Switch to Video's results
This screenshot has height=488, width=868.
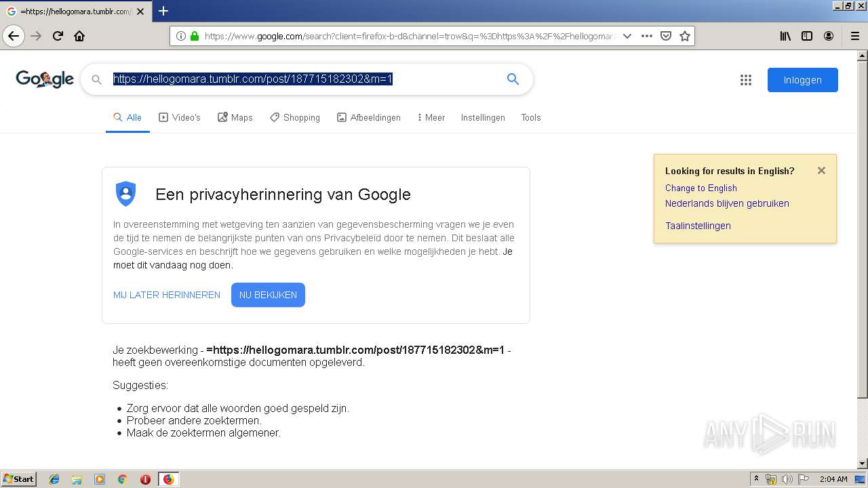tap(180, 117)
